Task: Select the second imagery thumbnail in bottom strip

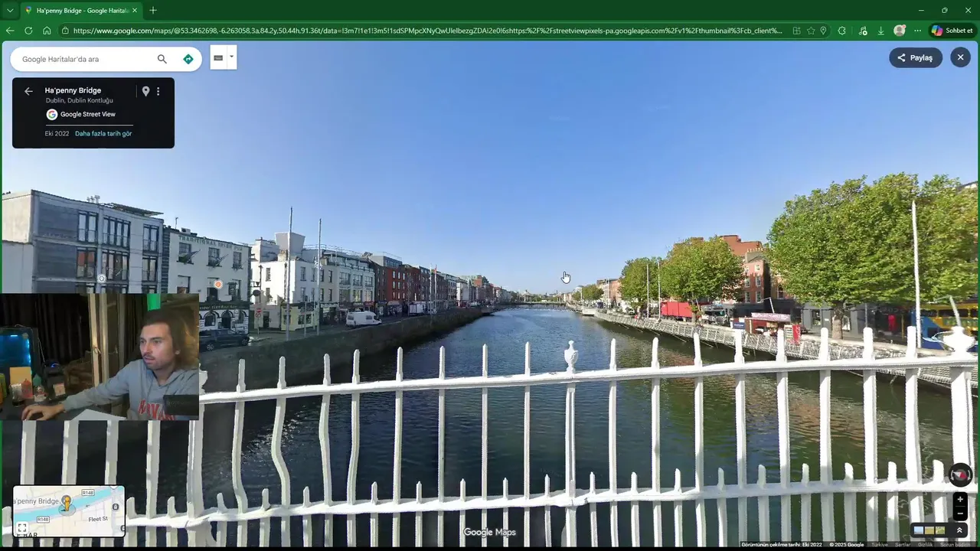Action: tap(929, 530)
